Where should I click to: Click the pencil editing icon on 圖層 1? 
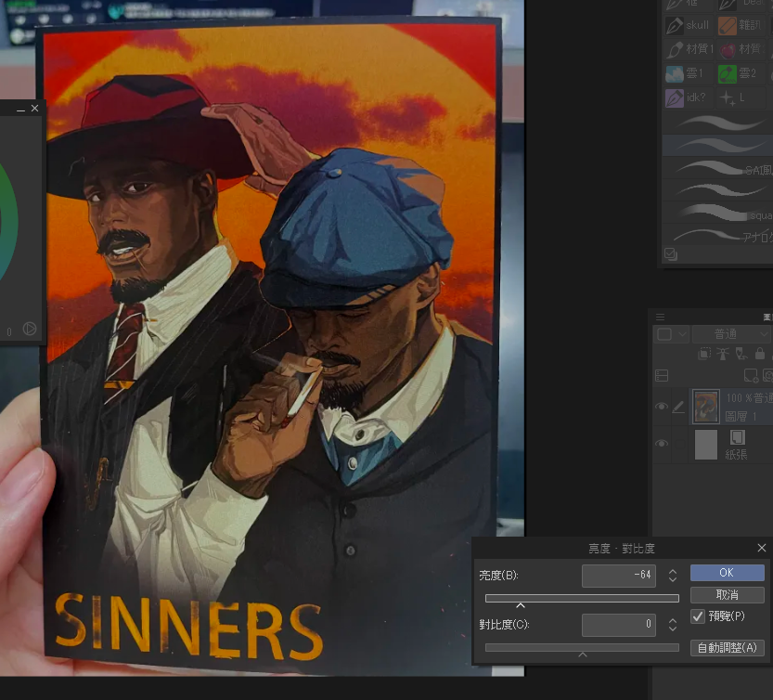(679, 407)
